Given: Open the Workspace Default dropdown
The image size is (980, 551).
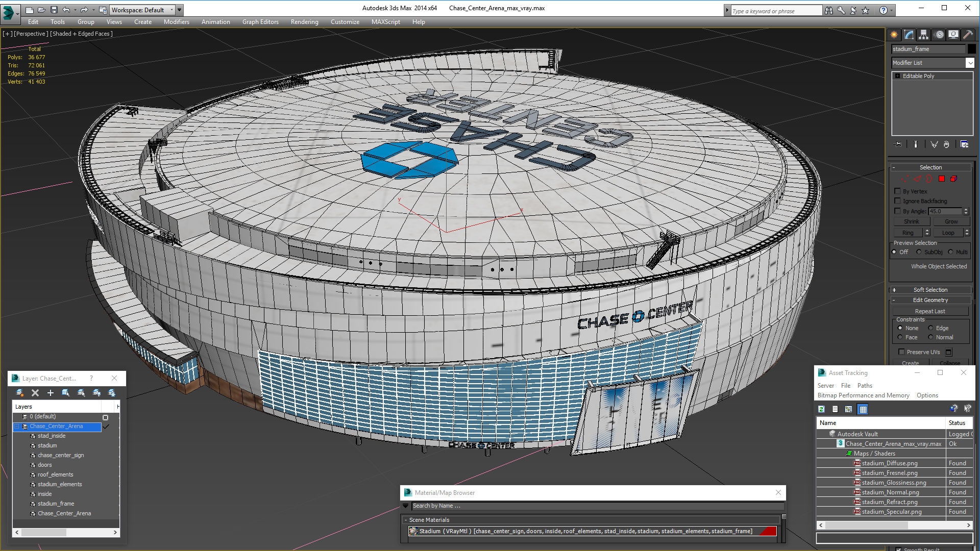Looking at the screenshot, I should click(143, 10).
